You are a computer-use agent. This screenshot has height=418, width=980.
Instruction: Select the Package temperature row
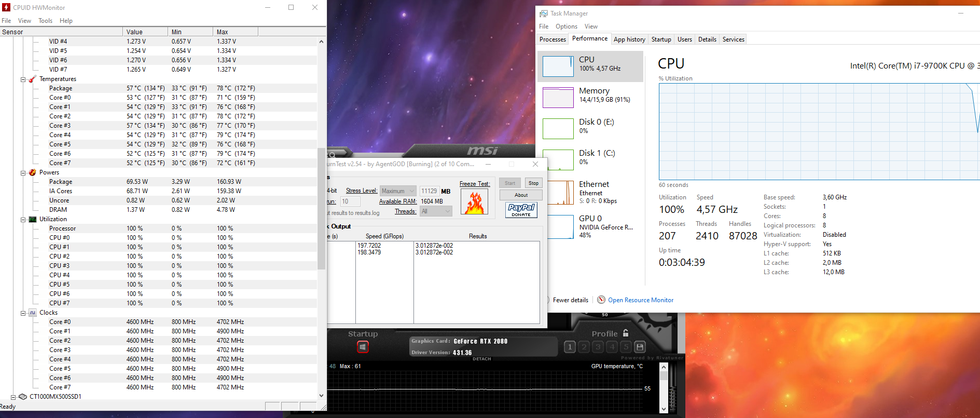coord(158,88)
